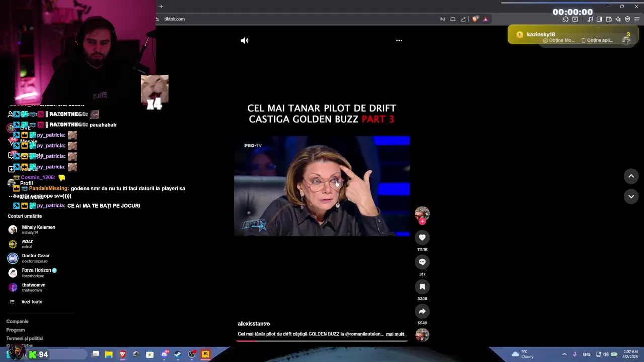Open Steam from the taskbar
Viewport: 644px width, 362px height.
tap(178, 354)
